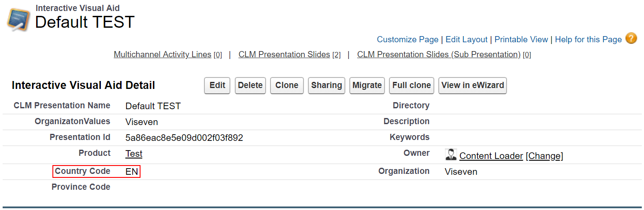Viewport: 644px width, 210px height.
Task: Click the Change owner link
Action: click(544, 156)
